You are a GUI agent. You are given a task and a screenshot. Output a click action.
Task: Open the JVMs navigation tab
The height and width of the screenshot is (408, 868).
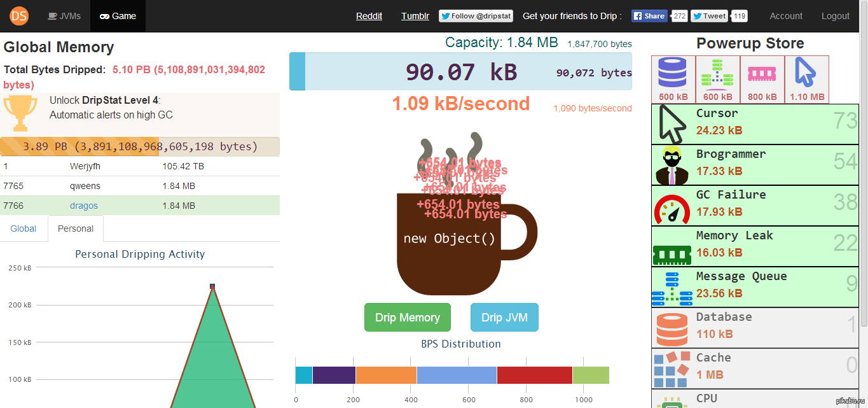(64, 16)
